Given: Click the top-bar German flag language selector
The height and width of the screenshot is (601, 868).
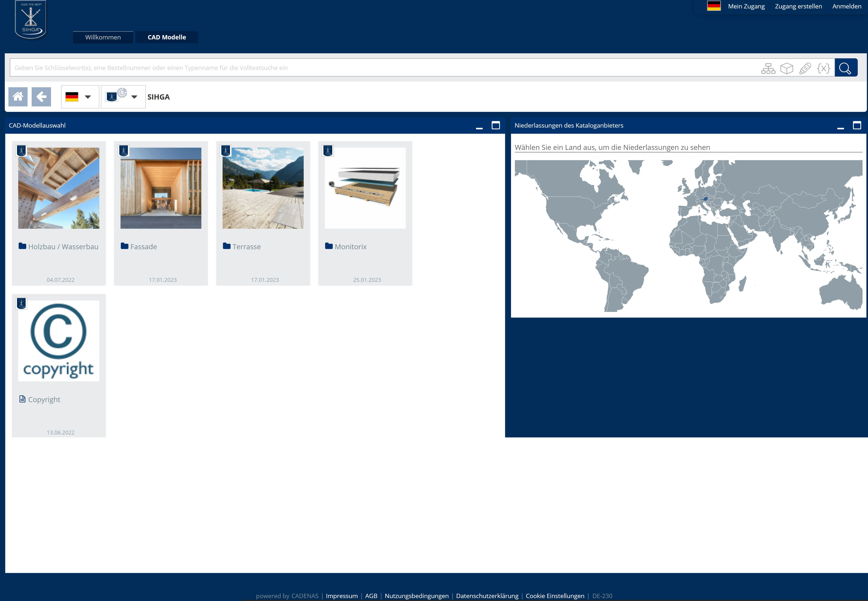Looking at the screenshot, I should [x=714, y=6].
